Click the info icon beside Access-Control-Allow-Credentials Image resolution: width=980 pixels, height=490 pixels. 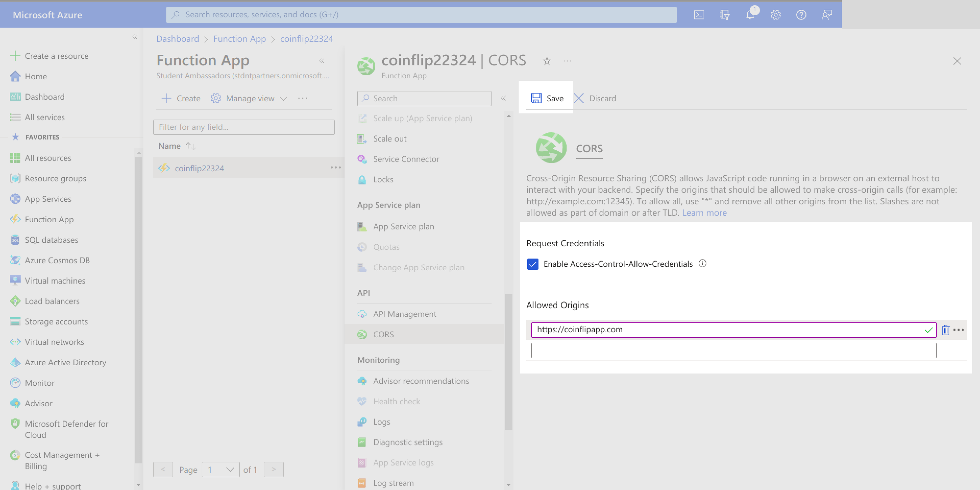click(x=703, y=263)
